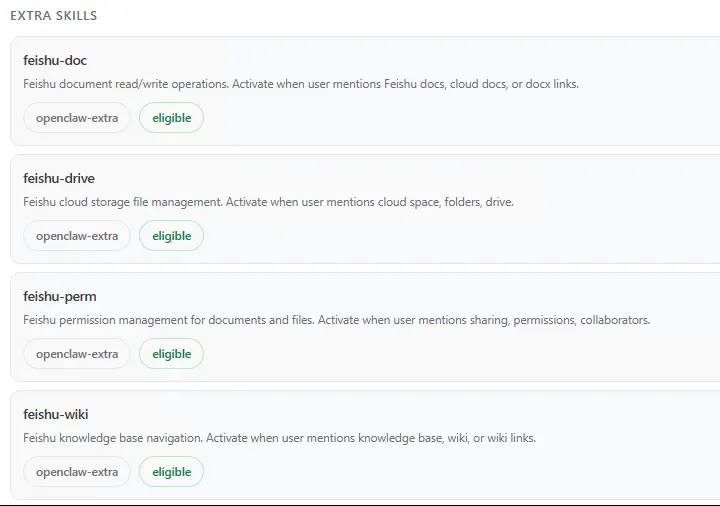Click openclaw-extra badge in feishu-perm card
The width and height of the screenshot is (720, 506).
(x=77, y=354)
